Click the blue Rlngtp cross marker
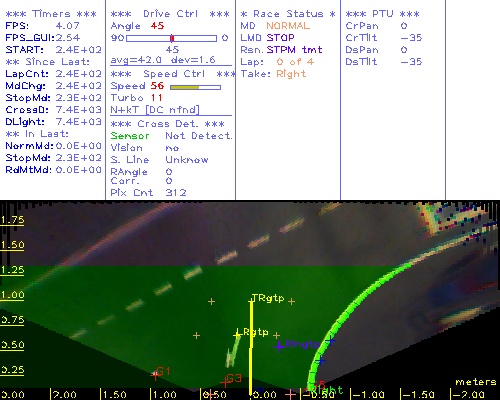500x400 pixels. click(x=279, y=346)
